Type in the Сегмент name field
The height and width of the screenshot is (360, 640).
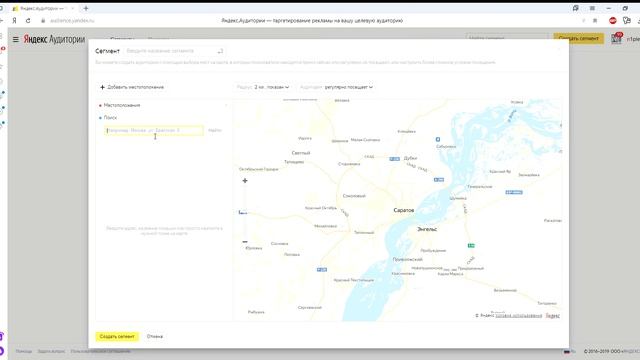point(174,51)
